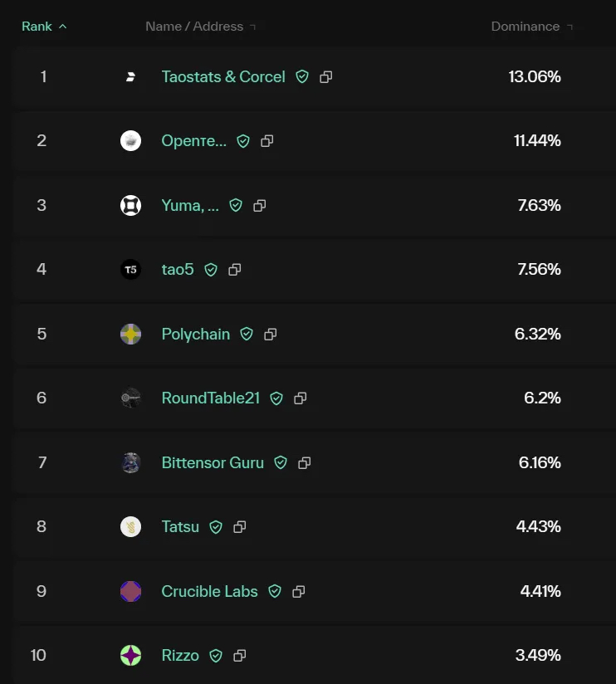Screen dimensions: 616x684
Task: Copy RoundTable21's address to clipboard
Action: tap(301, 398)
